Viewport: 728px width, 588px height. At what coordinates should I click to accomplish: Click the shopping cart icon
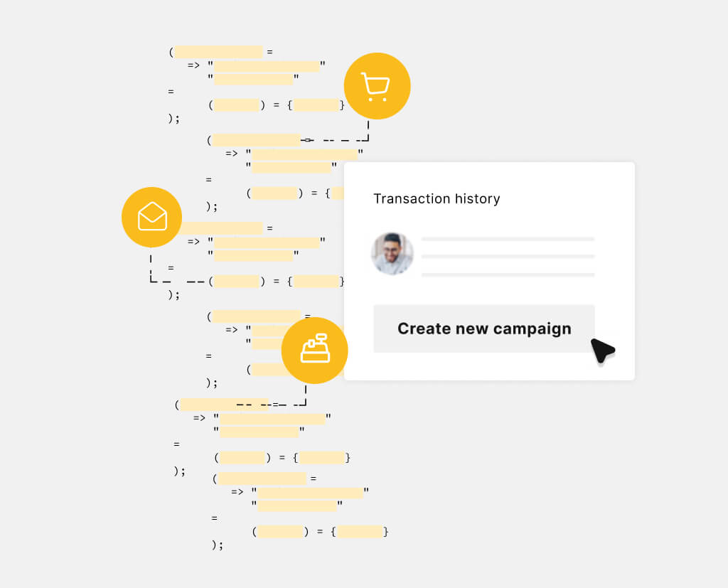377,86
